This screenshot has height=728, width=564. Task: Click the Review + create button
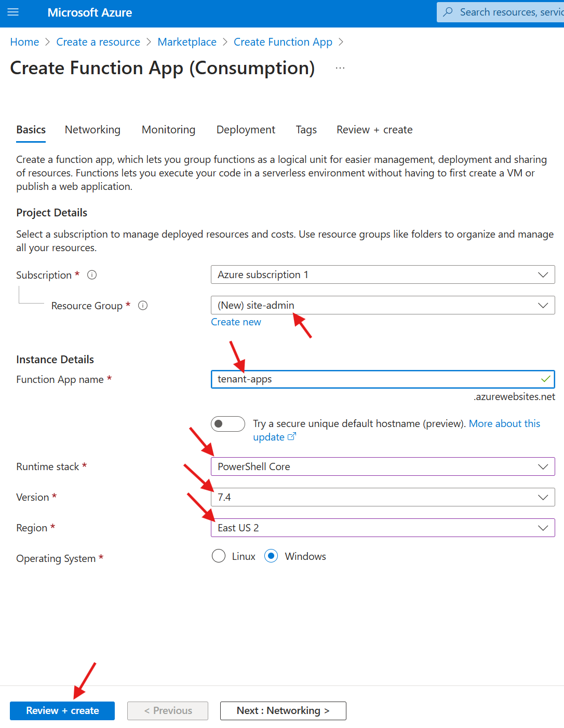pos(62,710)
